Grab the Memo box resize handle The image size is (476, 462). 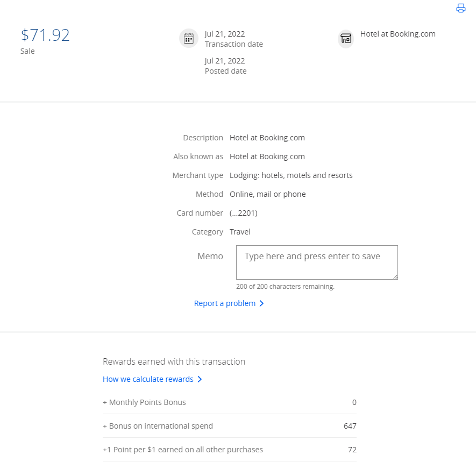point(395,276)
